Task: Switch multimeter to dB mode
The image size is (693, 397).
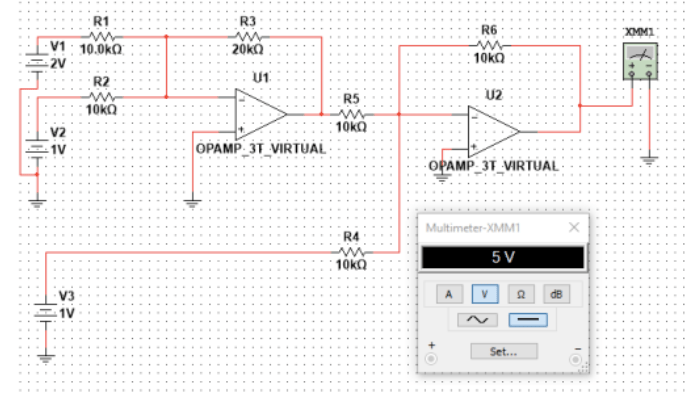Action: coord(556,294)
